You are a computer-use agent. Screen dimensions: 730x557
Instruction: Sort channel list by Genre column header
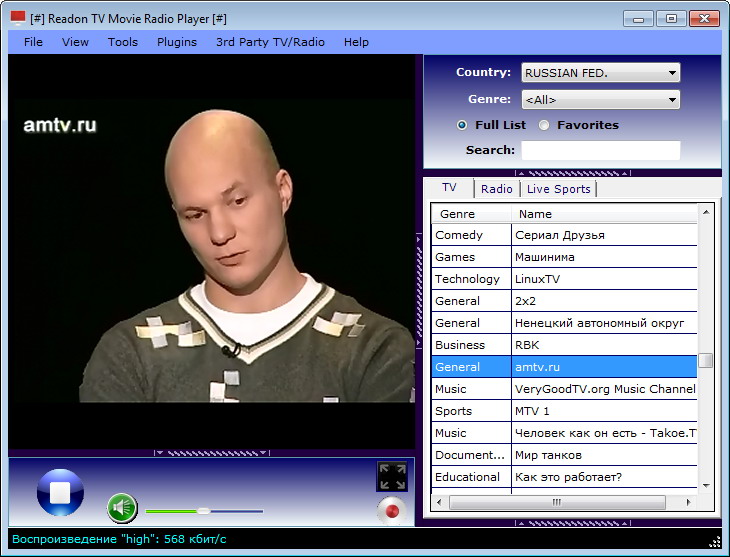click(x=471, y=214)
